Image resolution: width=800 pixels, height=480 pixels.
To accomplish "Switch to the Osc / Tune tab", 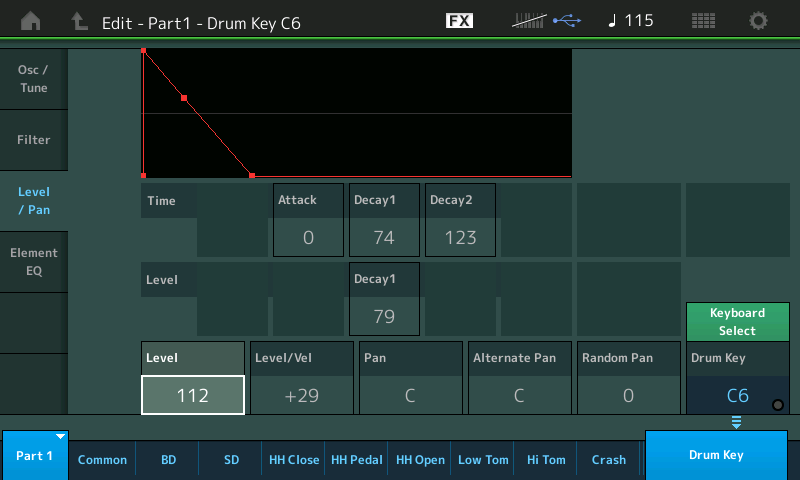I will [x=33, y=78].
